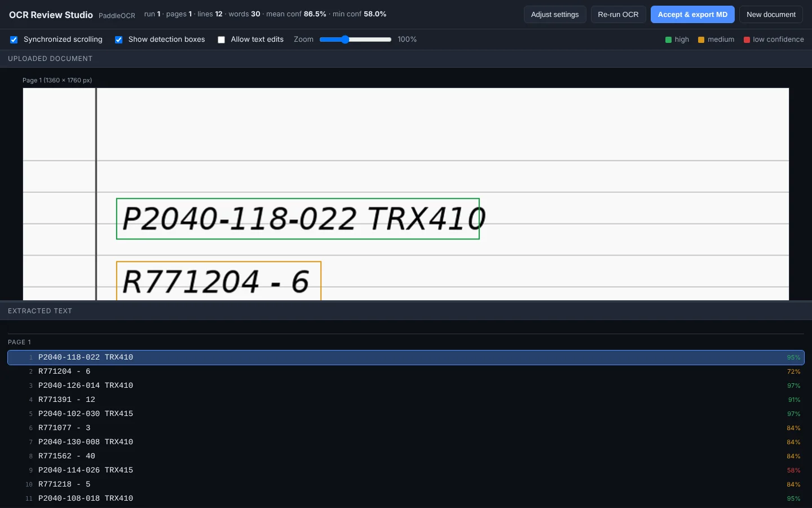Click the Re-run OCR button
Screen dimensions: 812x508
[618, 15]
